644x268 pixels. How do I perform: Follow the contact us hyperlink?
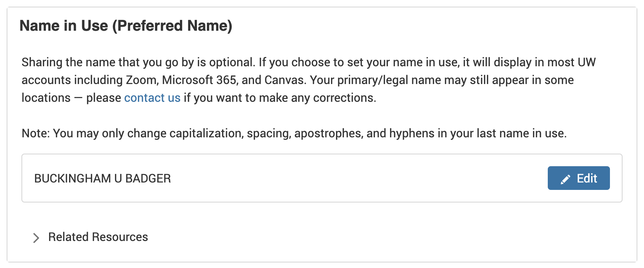click(x=152, y=98)
